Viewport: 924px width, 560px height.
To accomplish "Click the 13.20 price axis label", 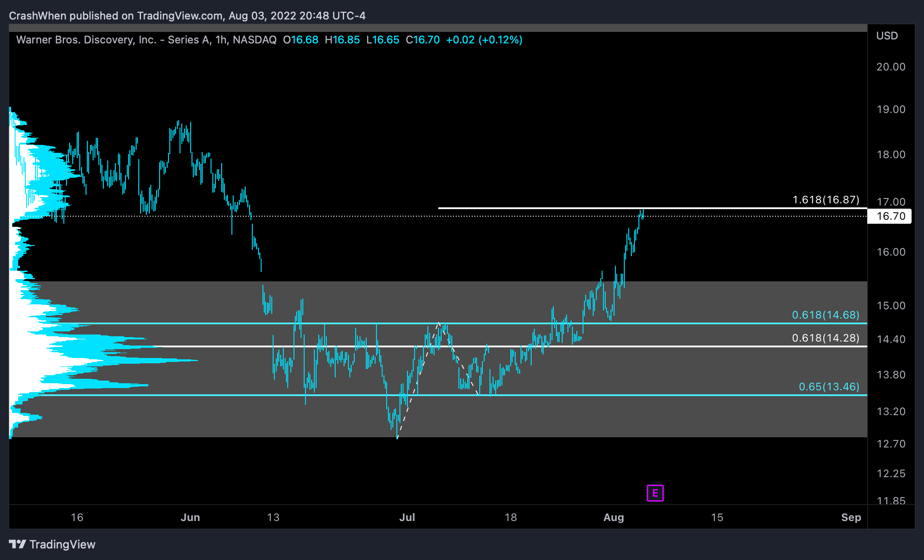I will (x=891, y=412).
